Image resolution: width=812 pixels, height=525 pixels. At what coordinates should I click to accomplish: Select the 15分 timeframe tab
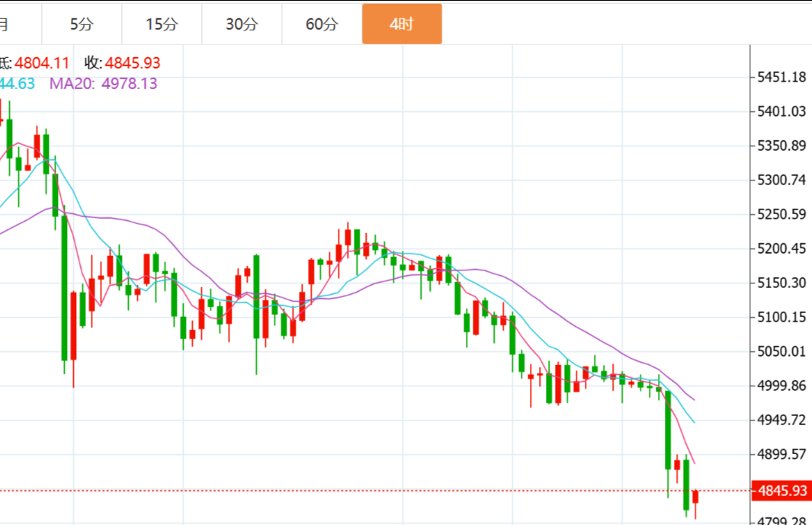[x=162, y=24]
